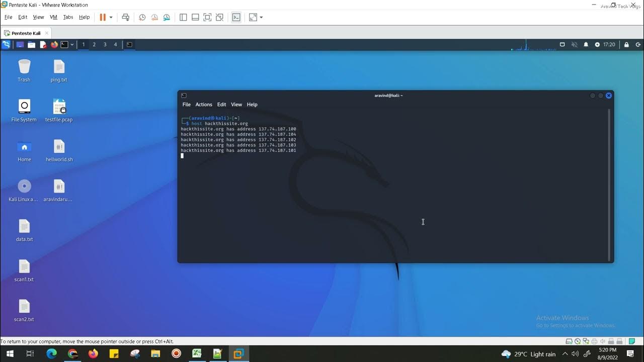Screen dimensions: 644x362
Task: Click the 17:20 clock in Kali panel
Action: [609, 44]
